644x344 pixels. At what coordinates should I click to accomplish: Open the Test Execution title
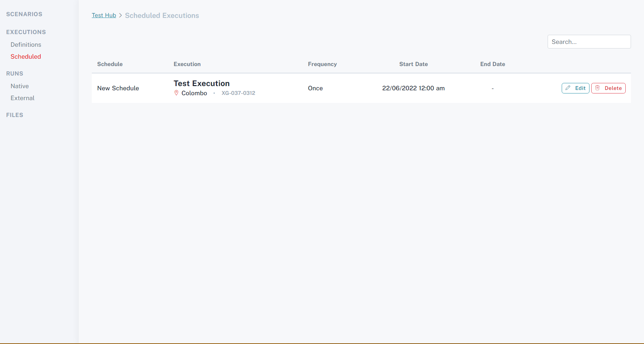pos(202,83)
